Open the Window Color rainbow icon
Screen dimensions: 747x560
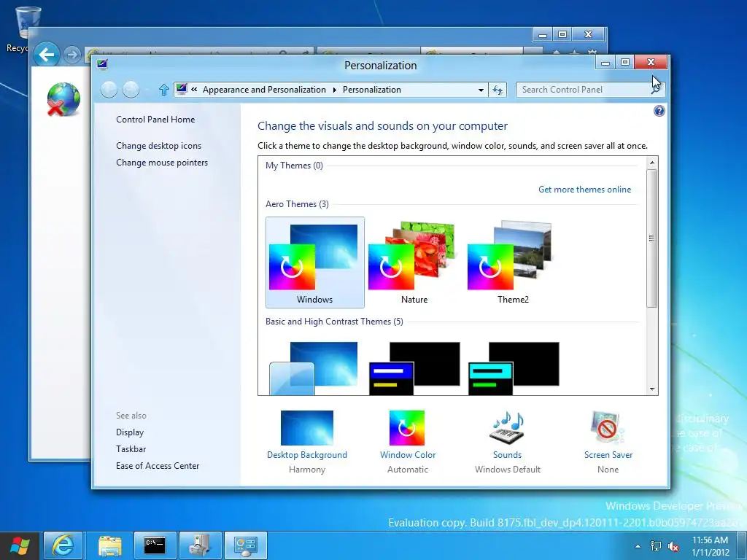pyautogui.click(x=407, y=427)
